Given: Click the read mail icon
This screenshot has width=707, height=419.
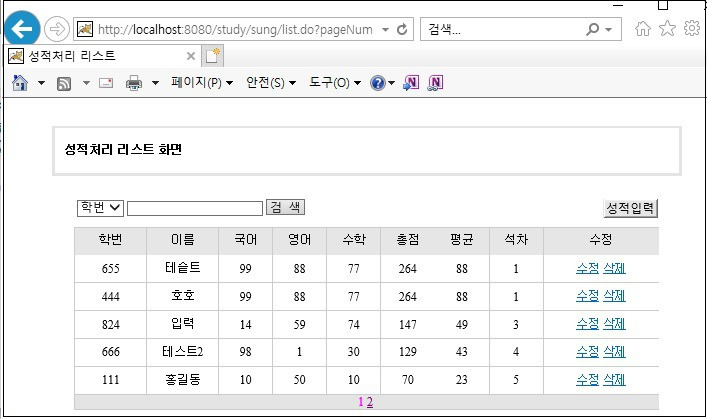Looking at the screenshot, I should 106,83.
